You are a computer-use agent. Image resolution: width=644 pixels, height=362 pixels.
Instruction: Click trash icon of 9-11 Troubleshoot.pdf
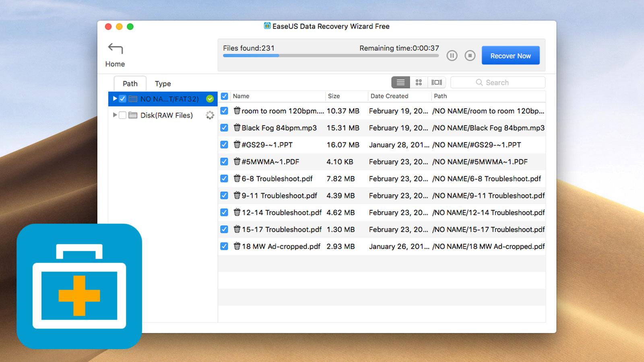coord(237,195)
